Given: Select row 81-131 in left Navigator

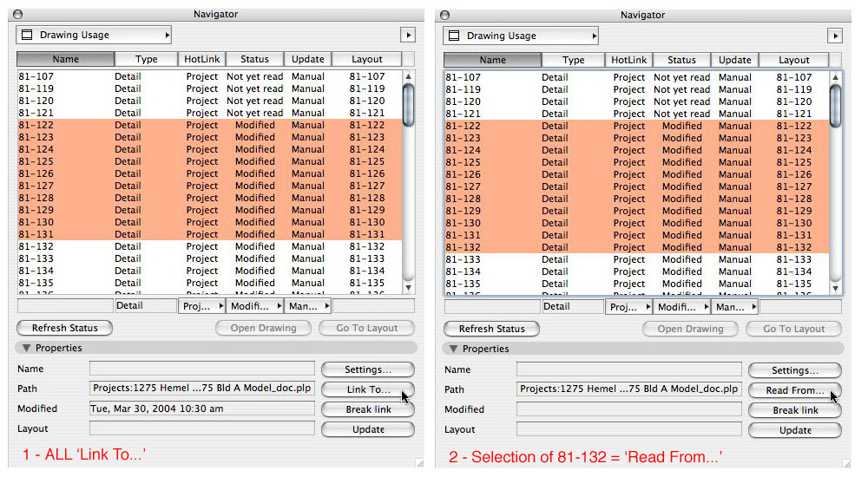Looking at the screenshot, I should tap(210, 234).
